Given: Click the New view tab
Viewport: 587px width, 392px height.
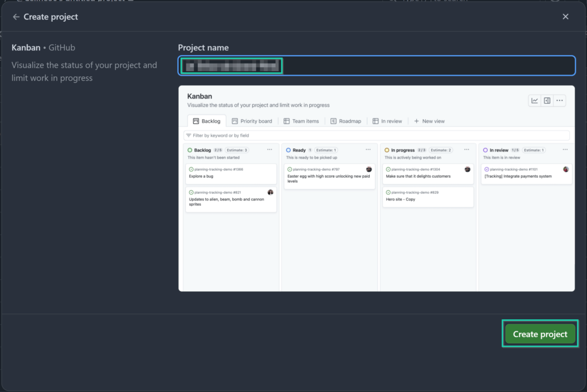Looking at the screenshot, I should 429,121.
